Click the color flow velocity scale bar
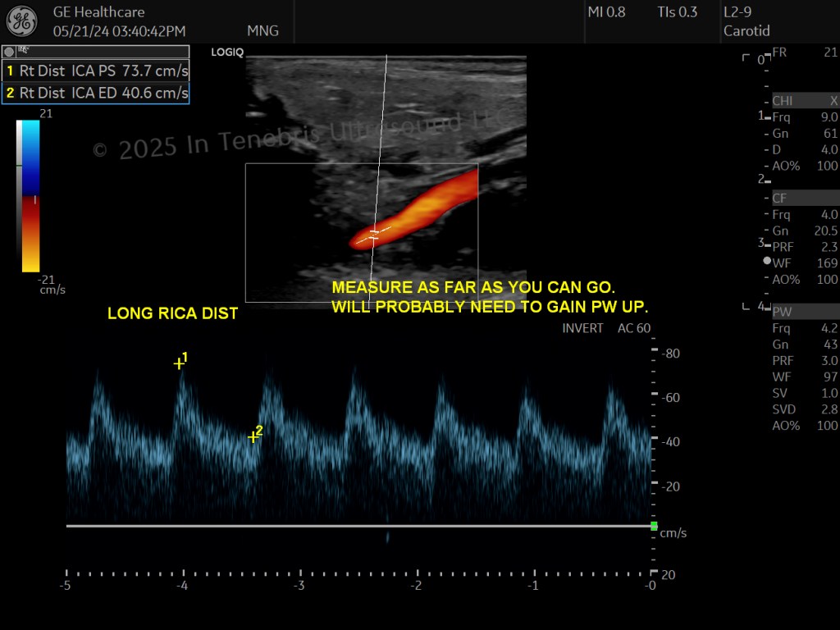This screenshot has height=630, width=840. pos(30,196)
